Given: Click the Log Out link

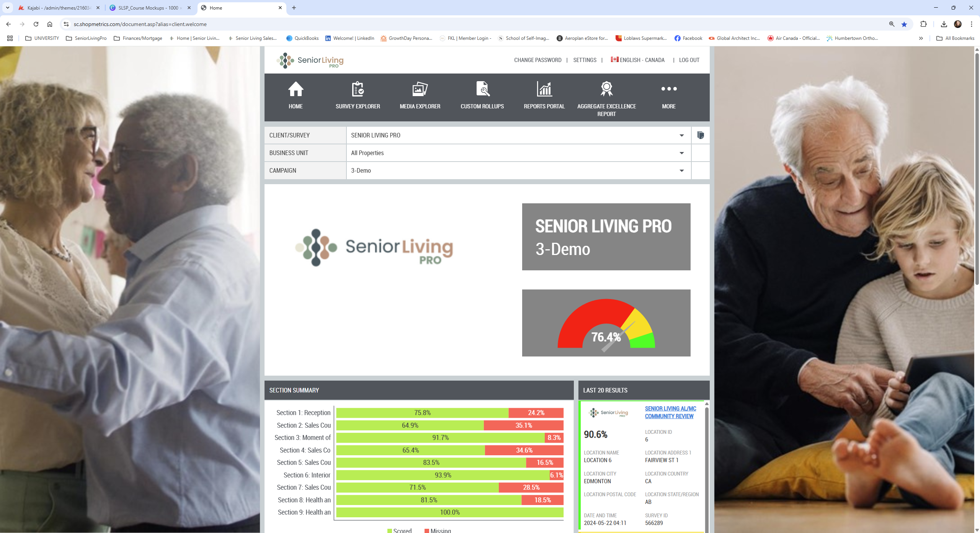Looking at the screenshot, I should point(689,60).
